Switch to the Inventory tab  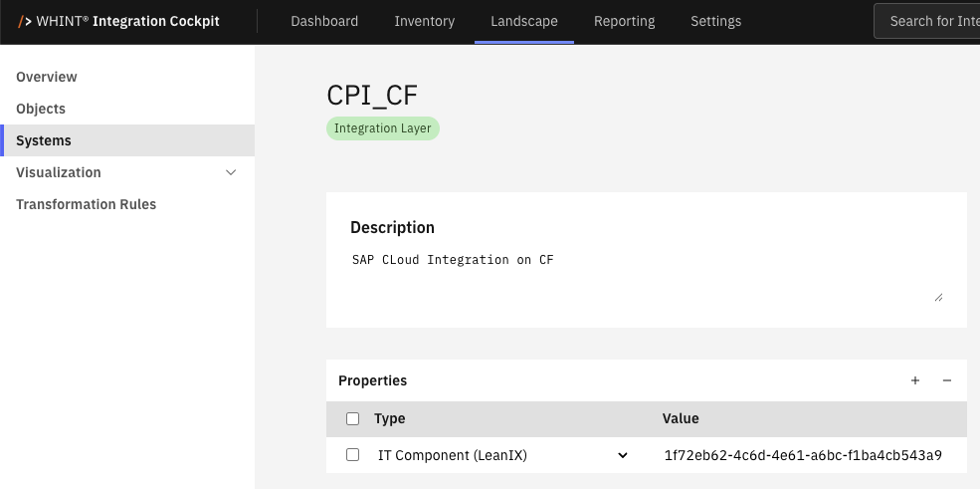point(424,21)
